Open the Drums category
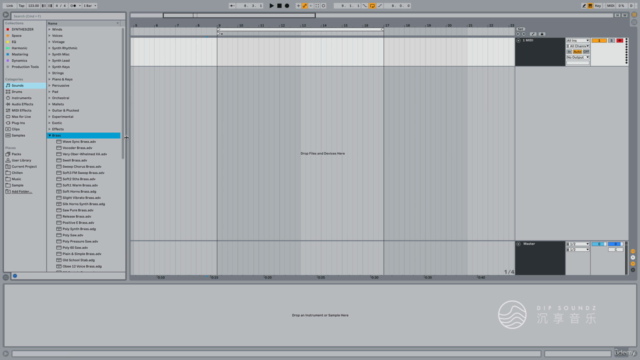640x360 pixels. (17, 92)
